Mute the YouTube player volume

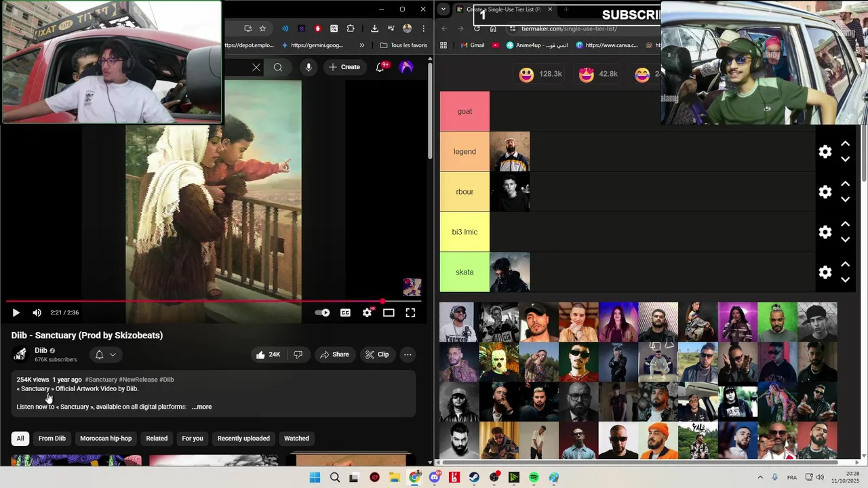point(37,312)
